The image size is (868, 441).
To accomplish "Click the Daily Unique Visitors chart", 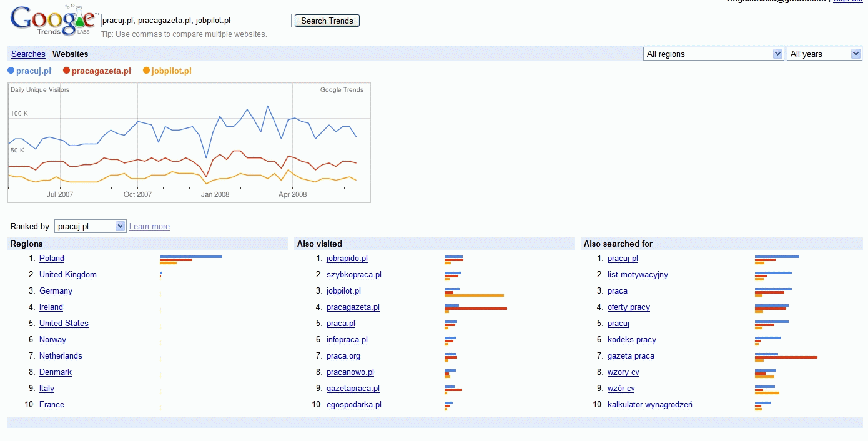I will [189, 142].
